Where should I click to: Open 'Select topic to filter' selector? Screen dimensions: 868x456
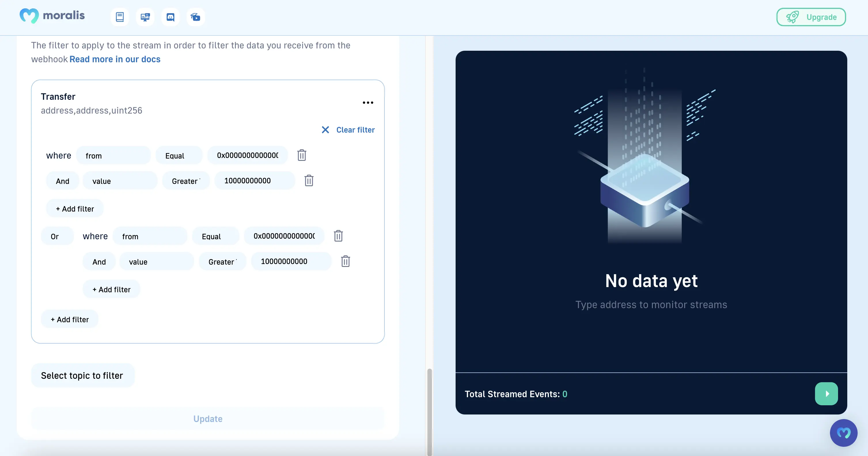click(x=83, y=375)
